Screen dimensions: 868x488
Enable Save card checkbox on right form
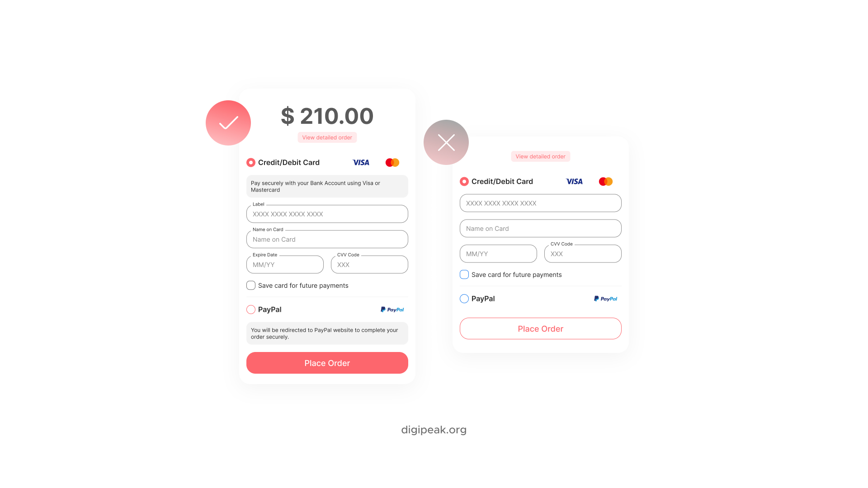coord(464,275)
